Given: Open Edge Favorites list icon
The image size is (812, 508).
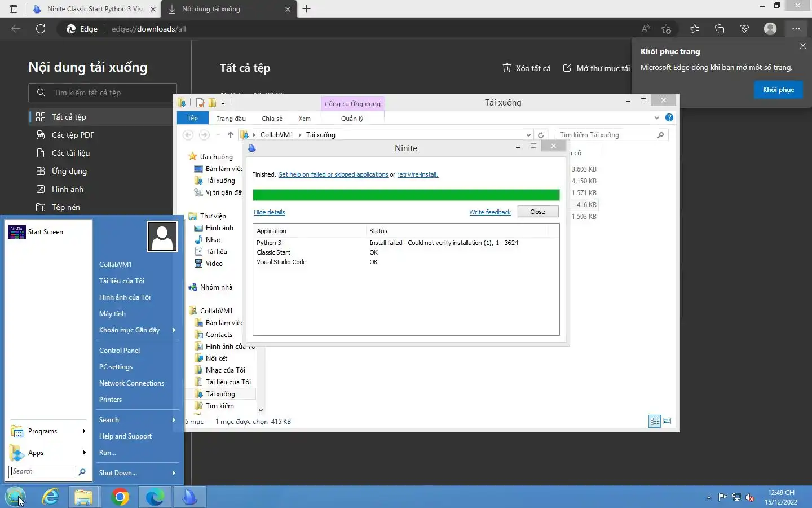Looking at the screenshot, I should 695,29.
